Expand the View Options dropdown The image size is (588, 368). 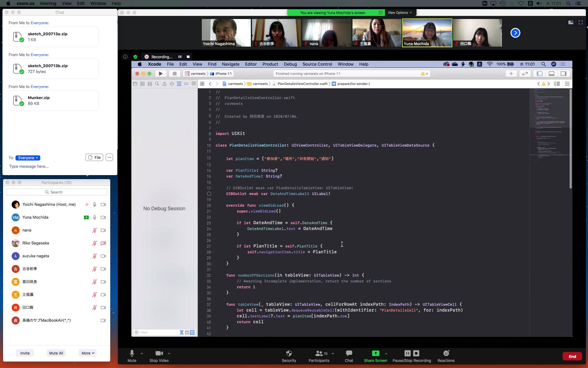tap(400, 13)
